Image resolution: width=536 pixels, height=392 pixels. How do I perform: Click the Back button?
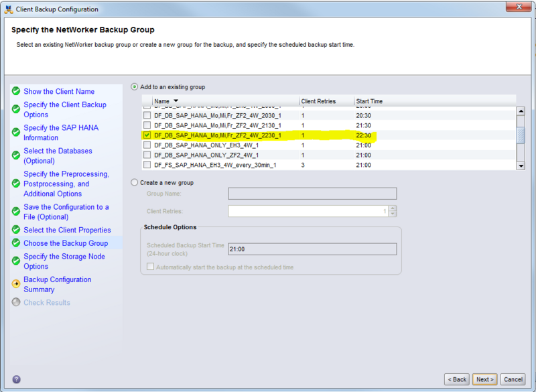click(x=457, y=379)
